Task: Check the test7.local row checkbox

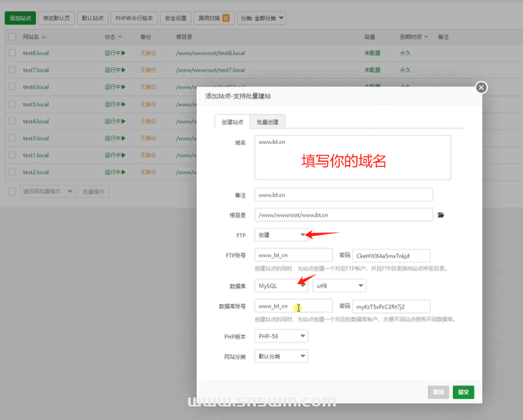Action: tap(12, 70)
